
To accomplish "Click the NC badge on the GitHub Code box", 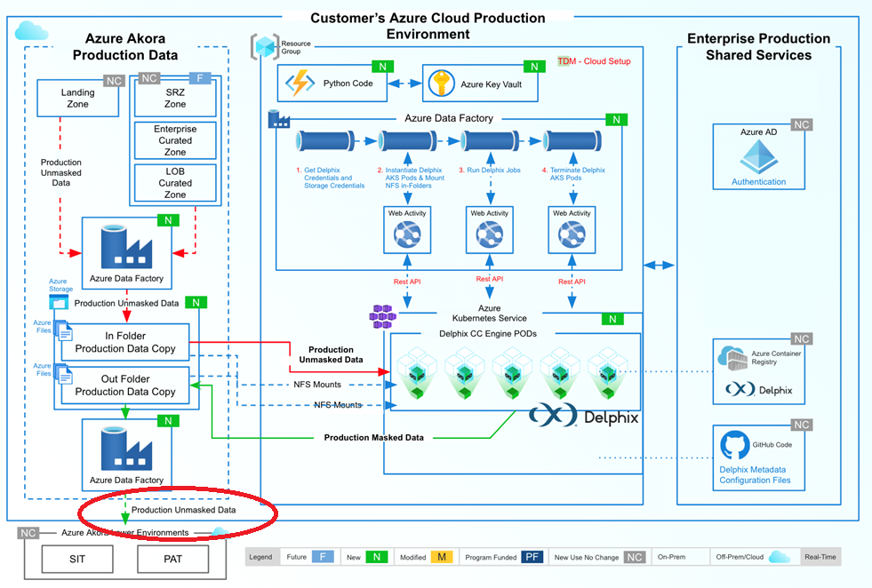I will point(802,425).
